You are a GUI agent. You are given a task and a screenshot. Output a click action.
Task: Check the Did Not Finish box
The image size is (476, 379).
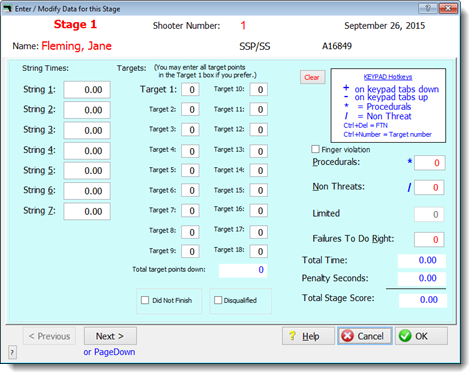click(145, 300)
